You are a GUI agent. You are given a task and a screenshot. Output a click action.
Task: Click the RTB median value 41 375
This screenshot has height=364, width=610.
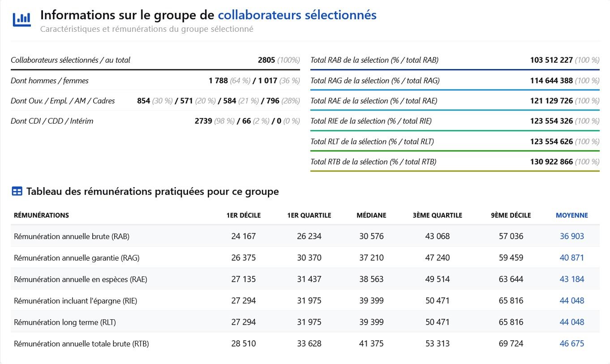coord(371,343)
